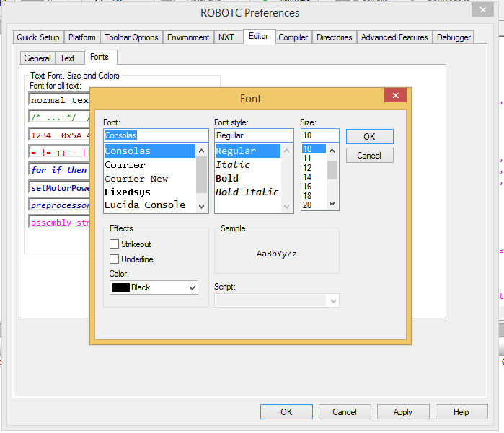Click the black color swatch in Color box

(x=121, y=287)
